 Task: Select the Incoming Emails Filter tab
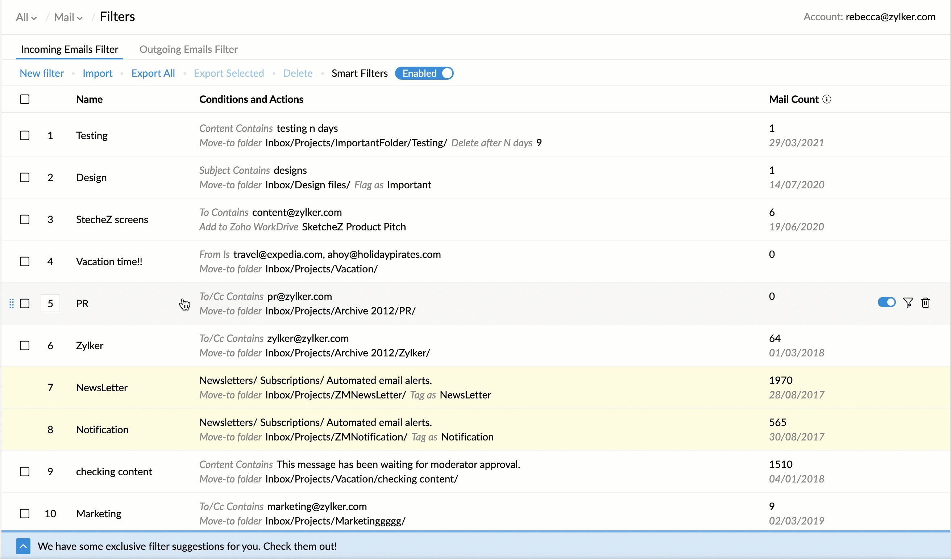coord(70,49)
